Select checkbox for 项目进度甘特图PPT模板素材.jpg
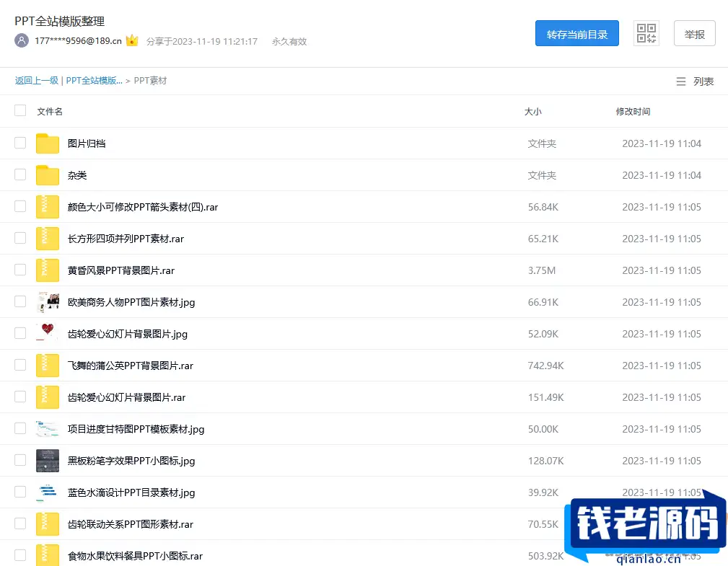728x566 pixels. pyautogui.click(x=20, y=428)
